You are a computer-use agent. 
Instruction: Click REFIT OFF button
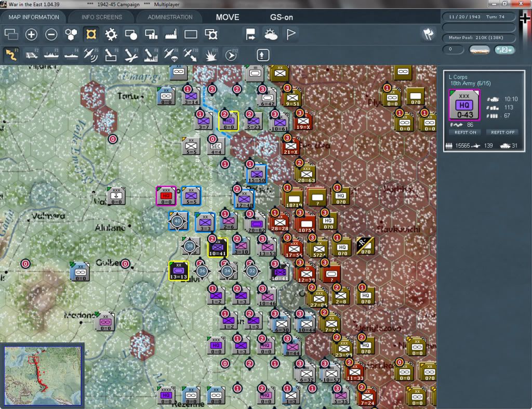pos(502,133)
